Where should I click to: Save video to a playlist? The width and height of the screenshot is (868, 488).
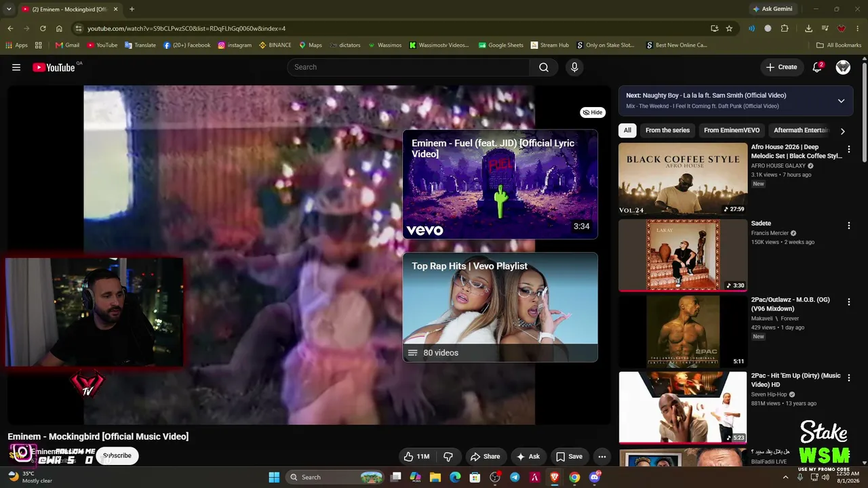pyautogui.click(x=569, y=456)
